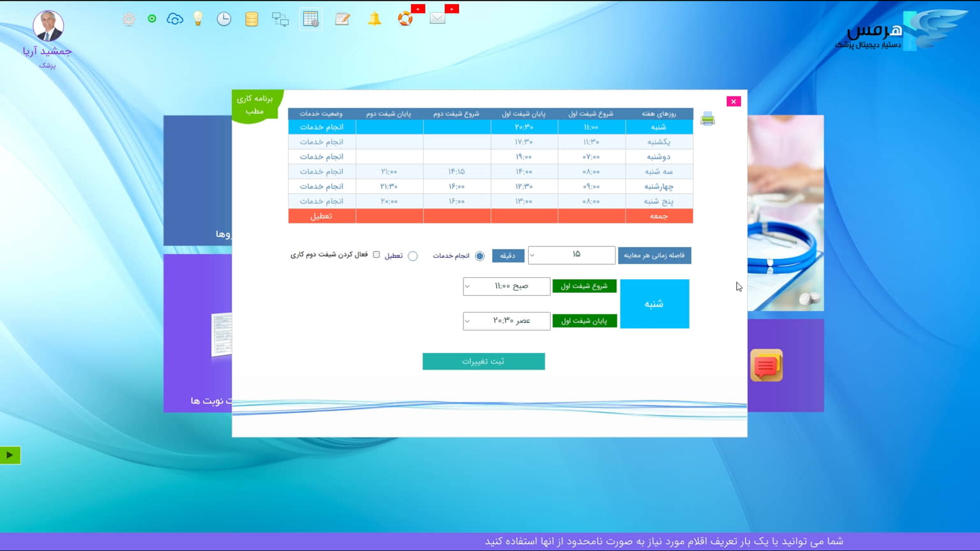Open the envelope messages icon
The height and width of the screenshot is (551, 980).
[x=438, y=19]
